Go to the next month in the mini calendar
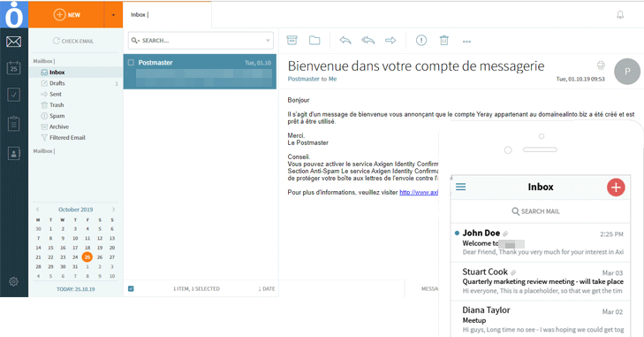 click(x=113, y=210)
